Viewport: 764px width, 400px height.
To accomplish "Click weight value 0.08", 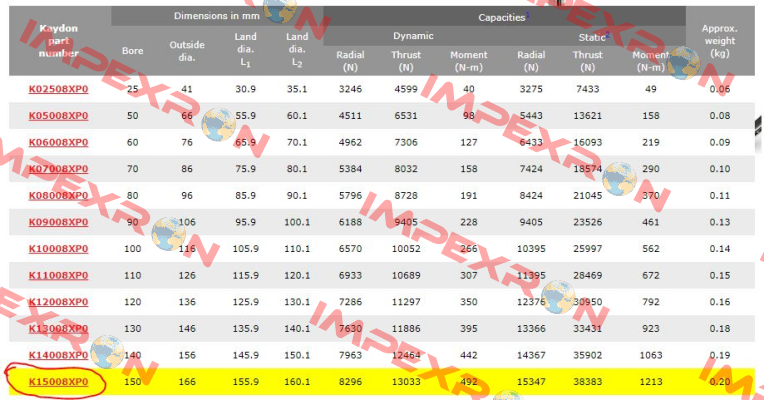I will tap(720, 116).
